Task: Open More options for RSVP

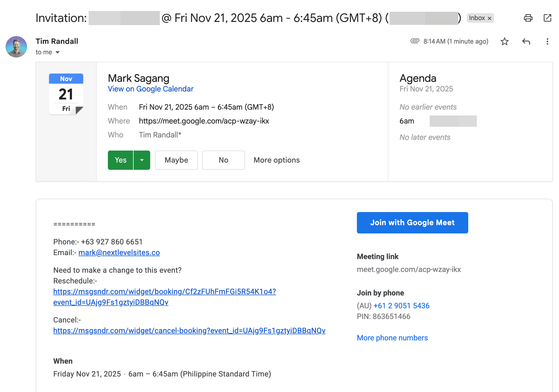Action: pos(277,160)
